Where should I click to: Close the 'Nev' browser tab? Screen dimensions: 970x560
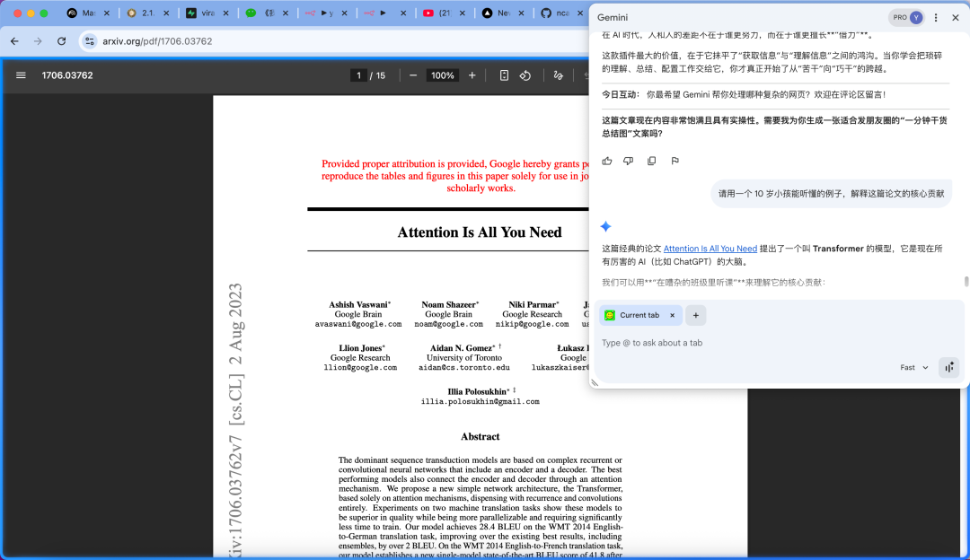click(522, 13)
